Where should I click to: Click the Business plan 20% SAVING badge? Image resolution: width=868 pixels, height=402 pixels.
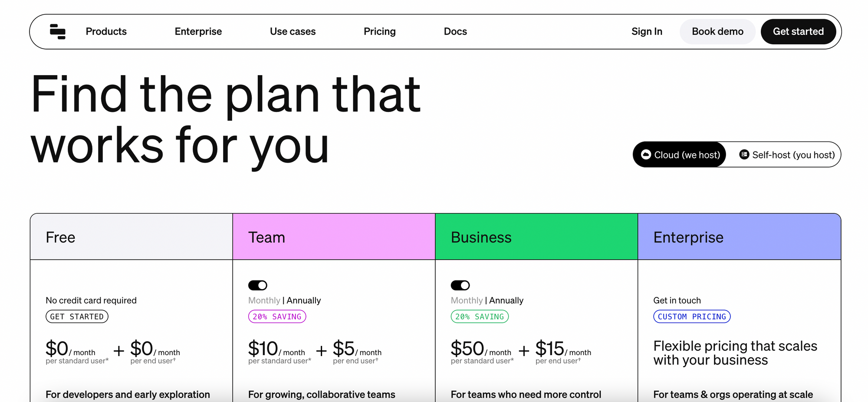pos(480,316)
